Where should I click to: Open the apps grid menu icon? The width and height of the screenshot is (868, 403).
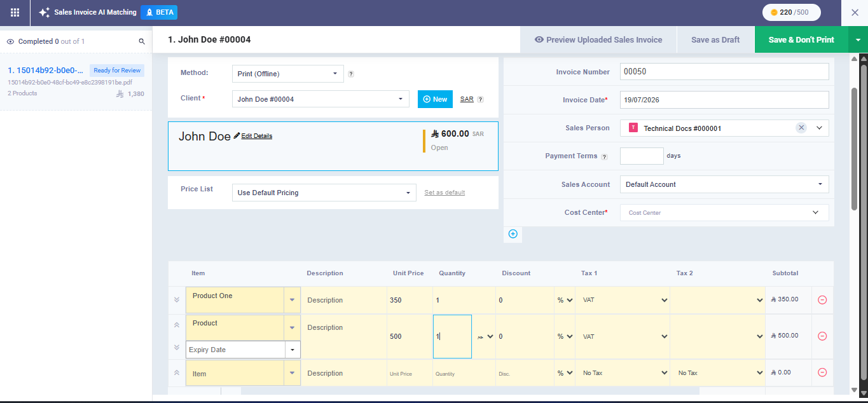pos(15,12)
